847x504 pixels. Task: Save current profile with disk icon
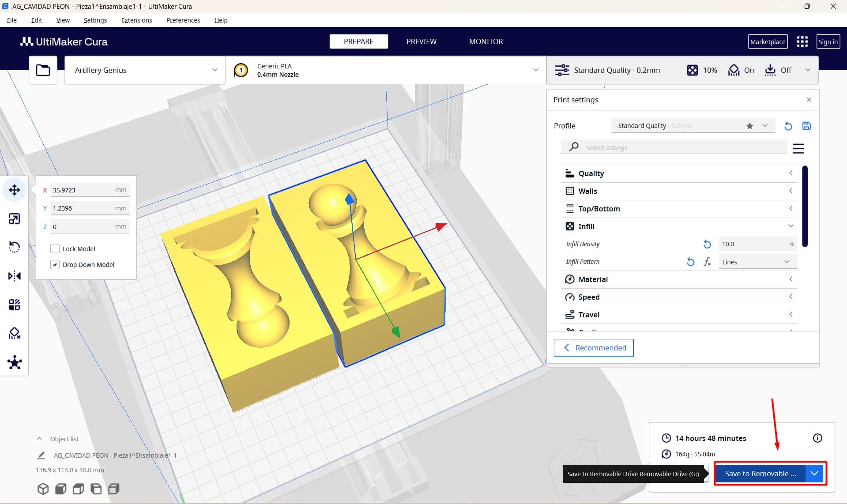806,126
